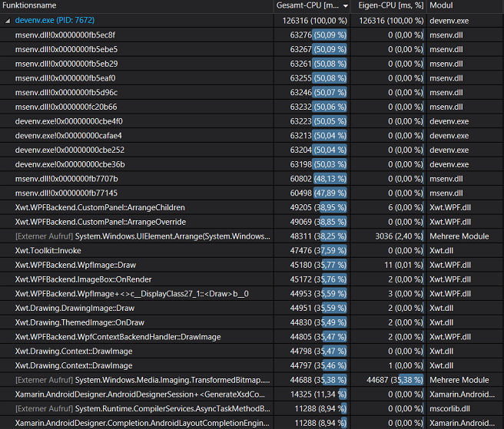Image resolution: width=504 pixels, height=429 pixels.
Task: Select row msenv.dll!0x0000000fb77145
Action: [x=252, y=193]
